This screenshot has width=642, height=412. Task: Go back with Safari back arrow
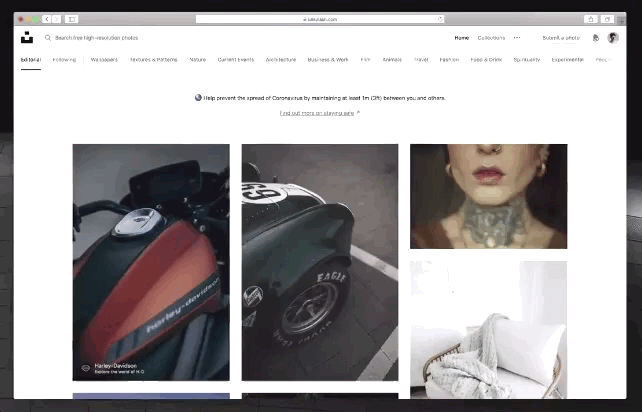click(x=47, y=19)
